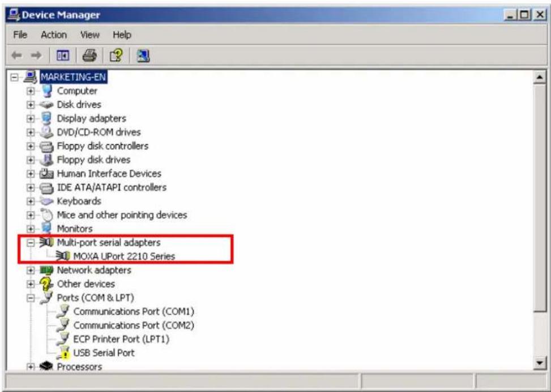The height and width of the screenshot is (392, 551).
Task: Expand the DVD/CD-ROM drives node
Action: [31, 132]
